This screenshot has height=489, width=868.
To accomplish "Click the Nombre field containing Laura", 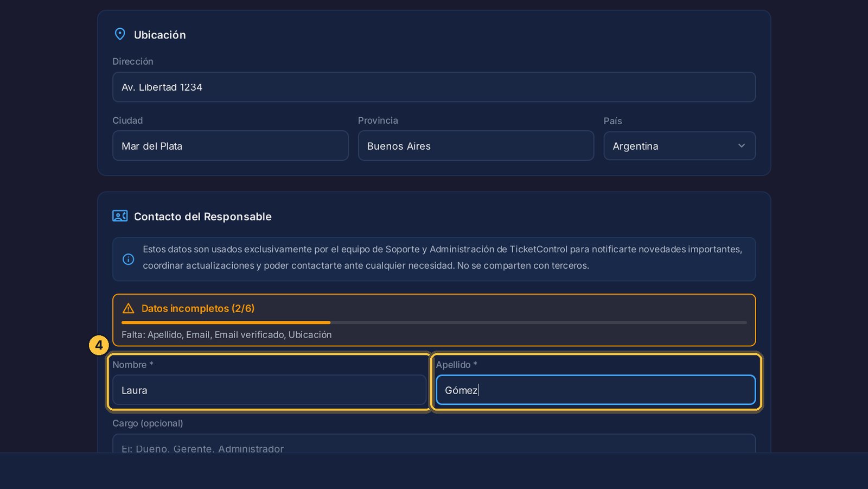I will (269, 390).
